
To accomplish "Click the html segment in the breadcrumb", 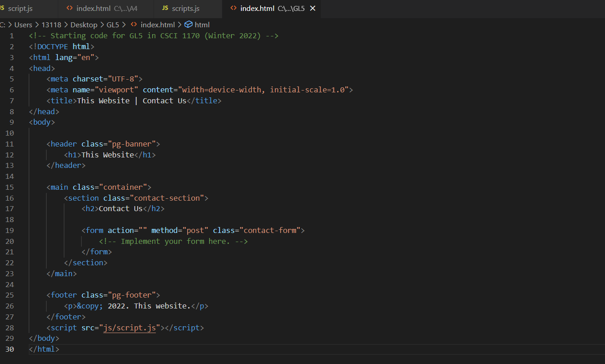I will tap(202, 25).
